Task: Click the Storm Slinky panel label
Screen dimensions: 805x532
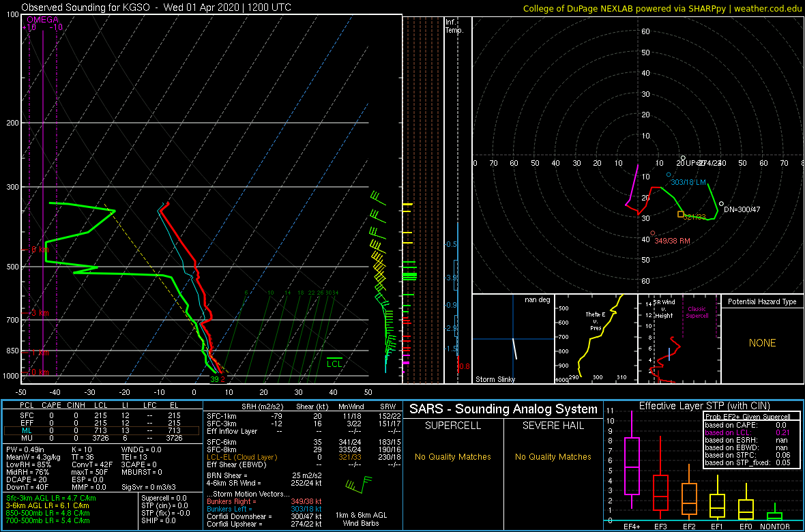Action: click(x=495, y=379)
